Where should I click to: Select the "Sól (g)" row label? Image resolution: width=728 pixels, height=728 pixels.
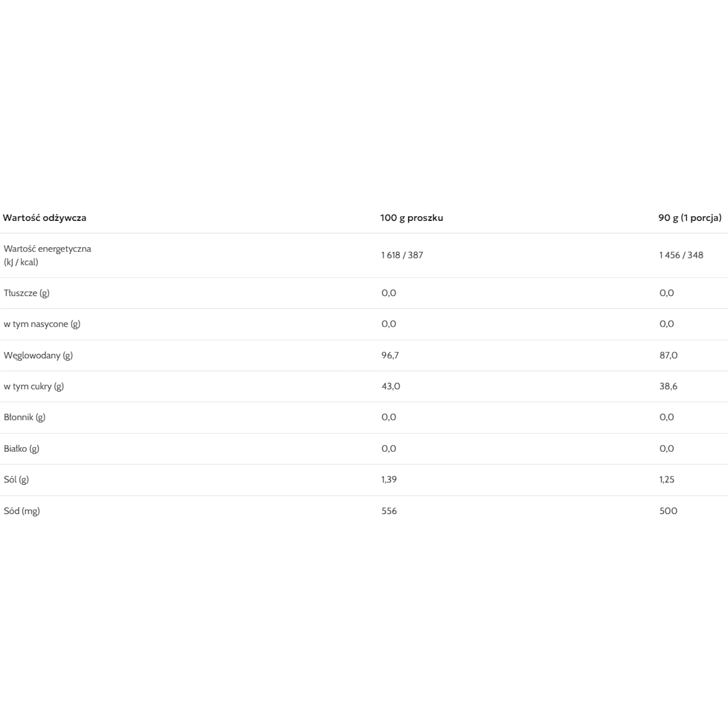pos(16,480)
